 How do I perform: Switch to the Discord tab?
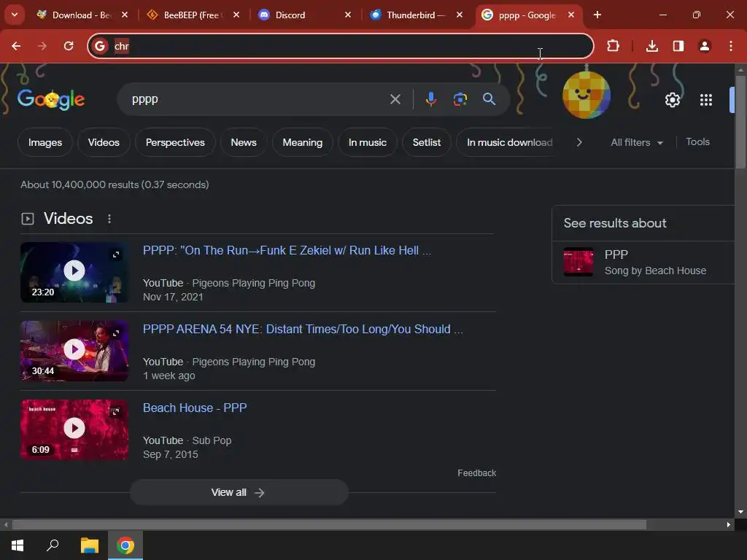click(305, 15)
